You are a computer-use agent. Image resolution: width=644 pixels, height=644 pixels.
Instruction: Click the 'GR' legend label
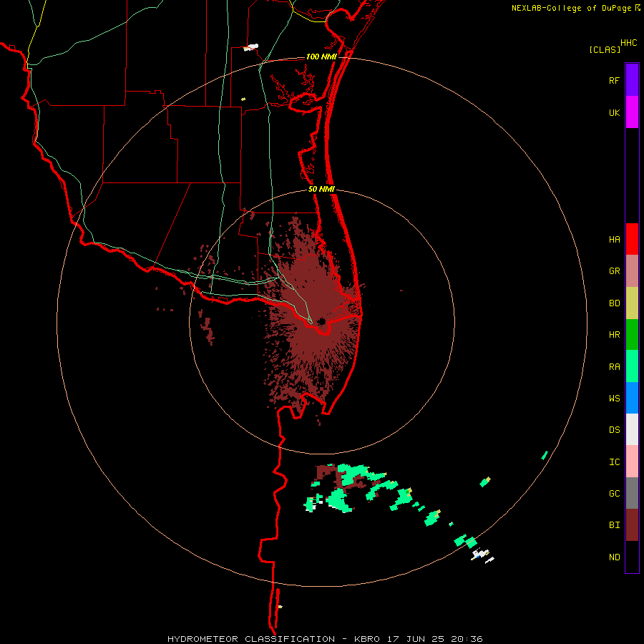(614, 271)
